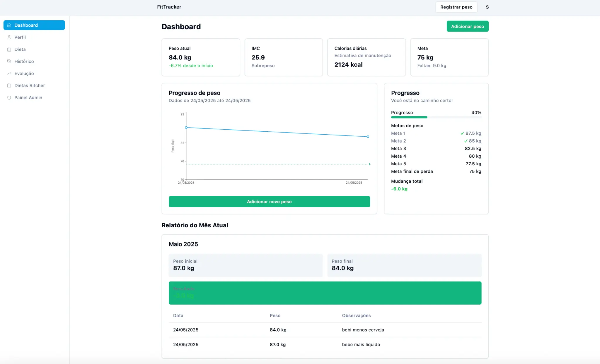This screenshot has height=364, width=600.
Task: Click the Dieta calendar icon
Action: (x=9, y=49)
